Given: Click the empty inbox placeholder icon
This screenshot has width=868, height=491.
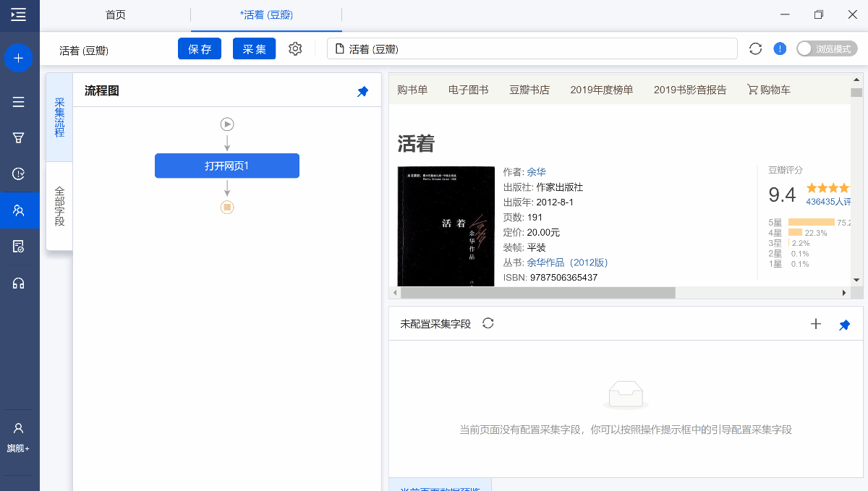Looking at the screenshot, I should [x=626, y=395].
